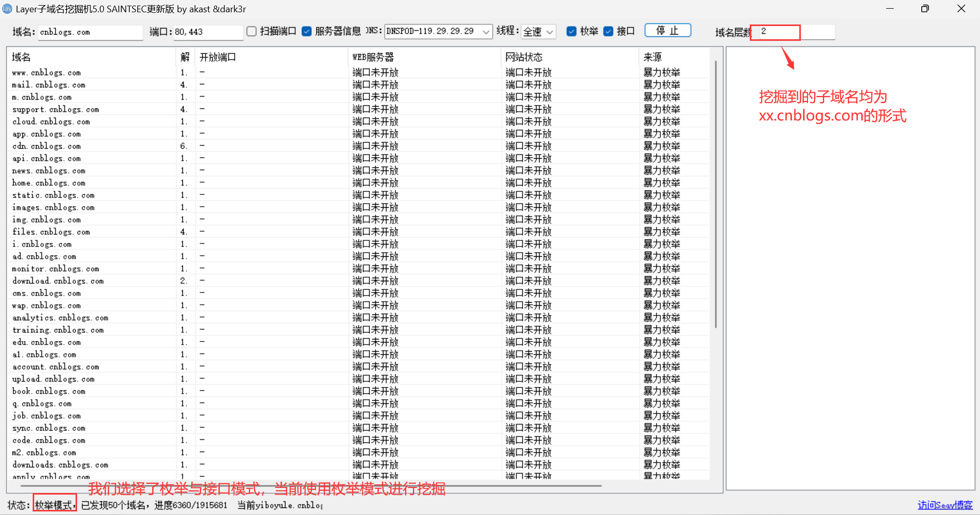Select row sync.cnblogs.com
The image size is (980, 515).
coord(359,428)
